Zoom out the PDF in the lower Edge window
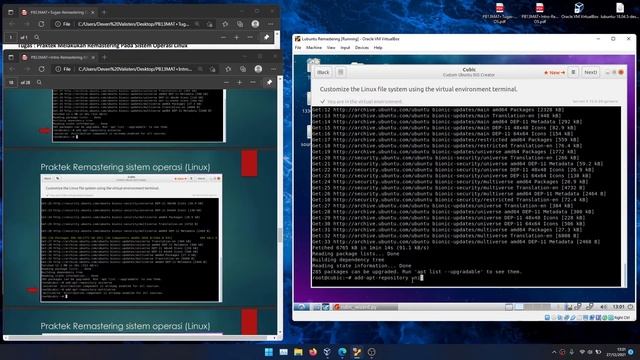Viewport: 640px width, 360px height. pyautogui.click(x=226, y=82)
